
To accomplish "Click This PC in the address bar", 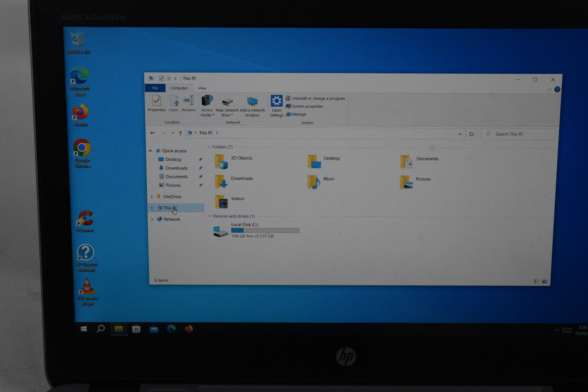I will (x=206, y=133).
